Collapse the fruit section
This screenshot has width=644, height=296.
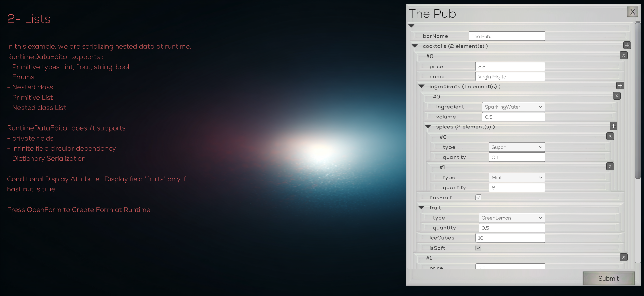[x=421, y=208]
